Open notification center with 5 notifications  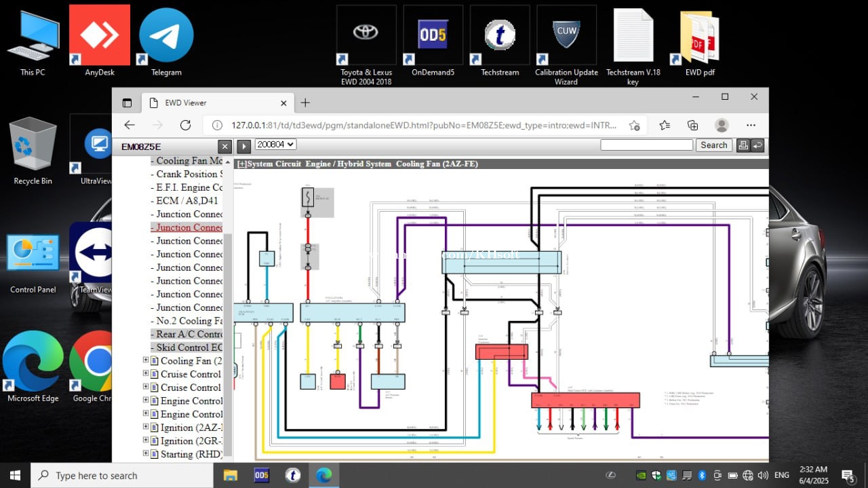(848, 475)
